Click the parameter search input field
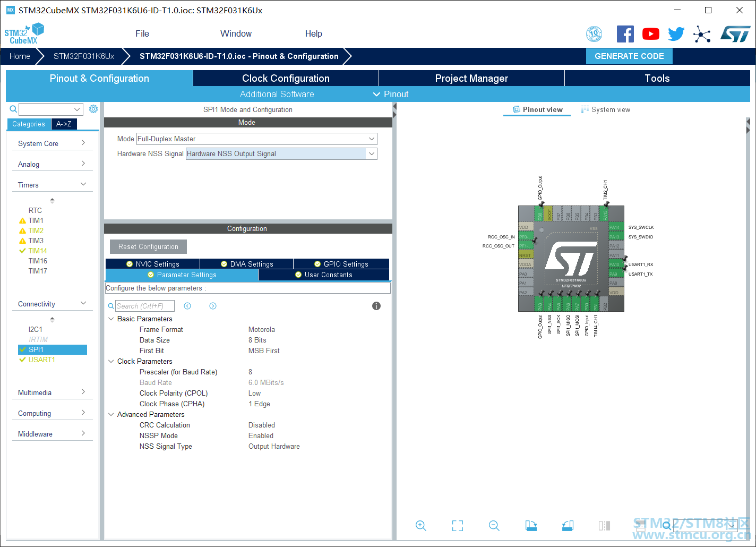Screen dimensions: 756x547 [x=145, y=306]
